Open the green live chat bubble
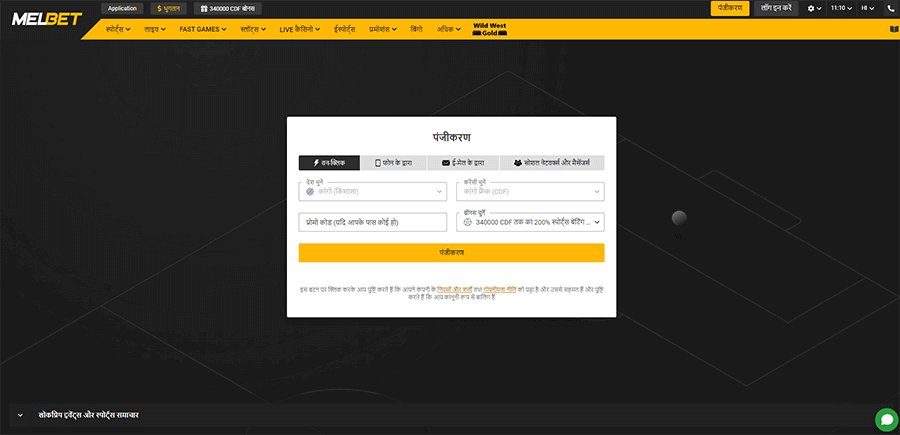The image size is (900, 435). [887, 420]
